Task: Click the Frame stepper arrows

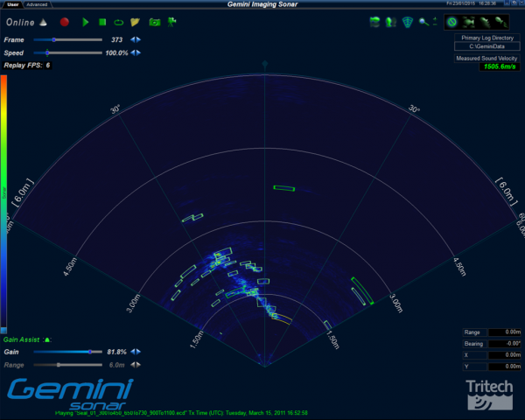Action: pos(136,40)
